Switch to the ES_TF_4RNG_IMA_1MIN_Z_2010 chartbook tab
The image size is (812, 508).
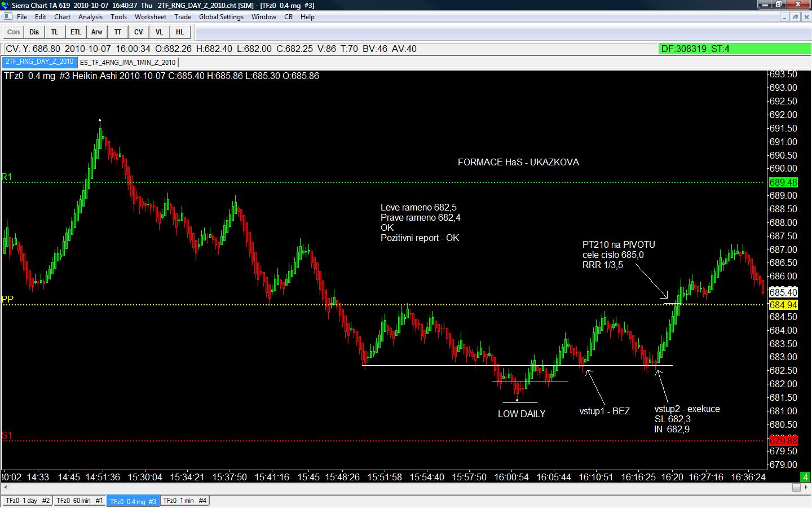coord(127,63)
